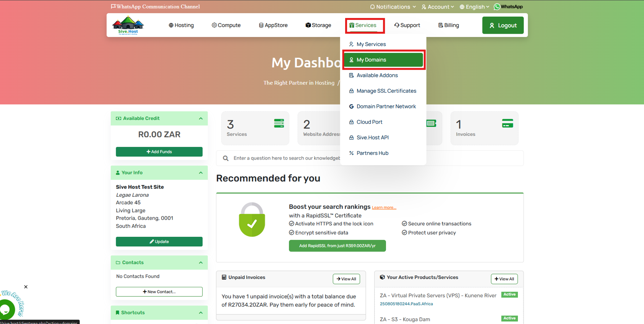Click the Invoices card icon
Image resolution: width=644 pixels, height=324 pixels.
(x=508, y=123)
